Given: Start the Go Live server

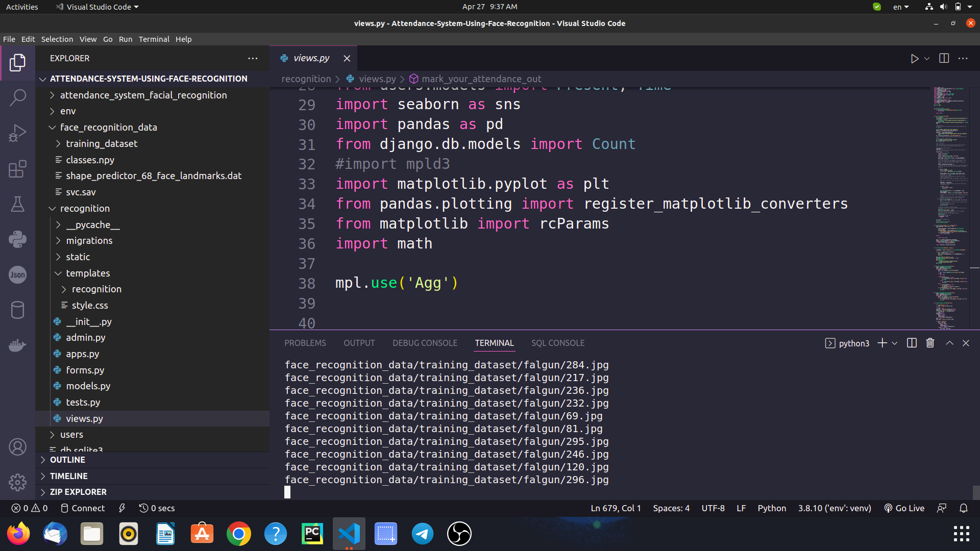Looking at the screenshot, I should point(904,508).
